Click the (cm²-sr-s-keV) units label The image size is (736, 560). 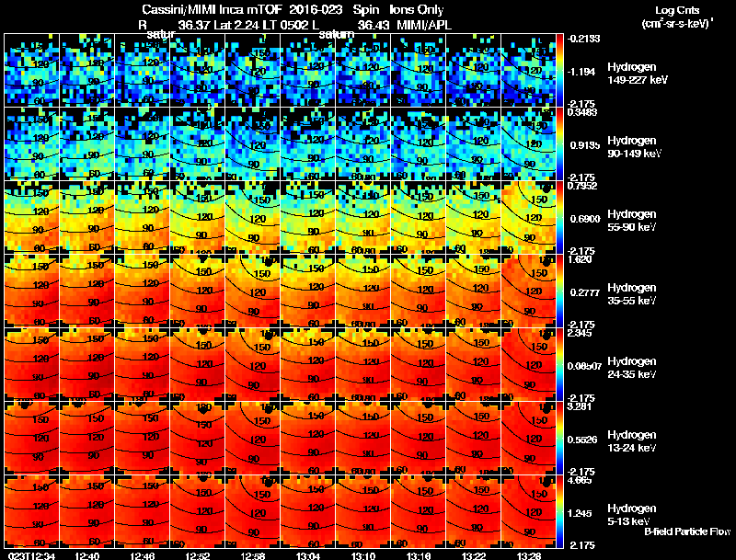pyautogui.click(x=677, y=23)
